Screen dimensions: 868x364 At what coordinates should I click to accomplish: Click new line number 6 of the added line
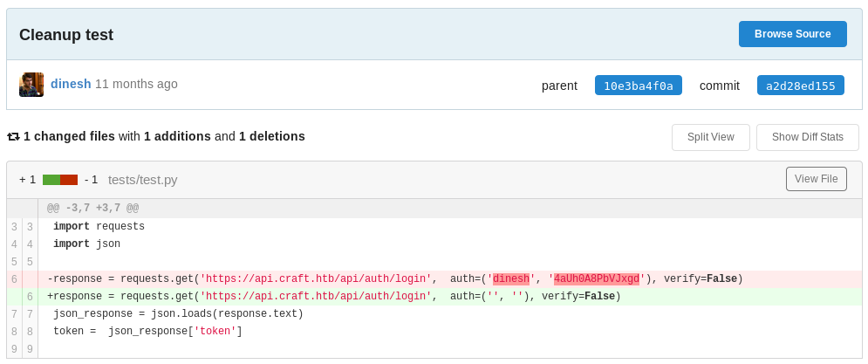[x=30, y=297]
